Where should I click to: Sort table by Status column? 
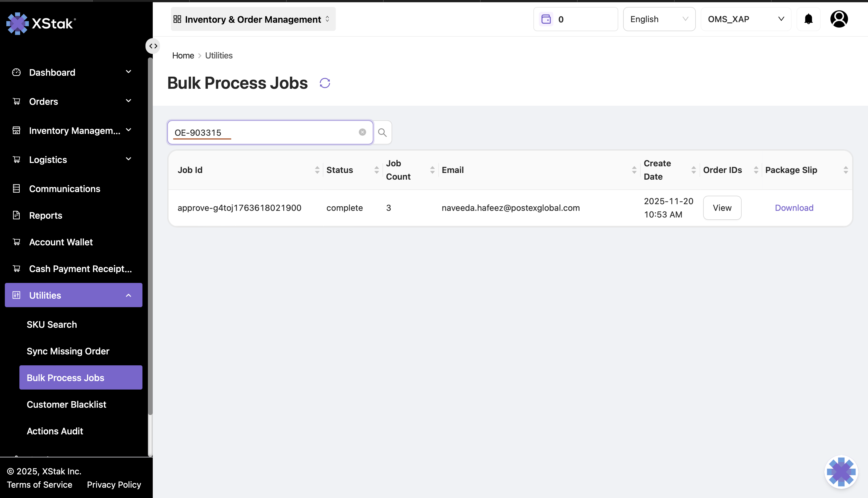tap(376, 170)
